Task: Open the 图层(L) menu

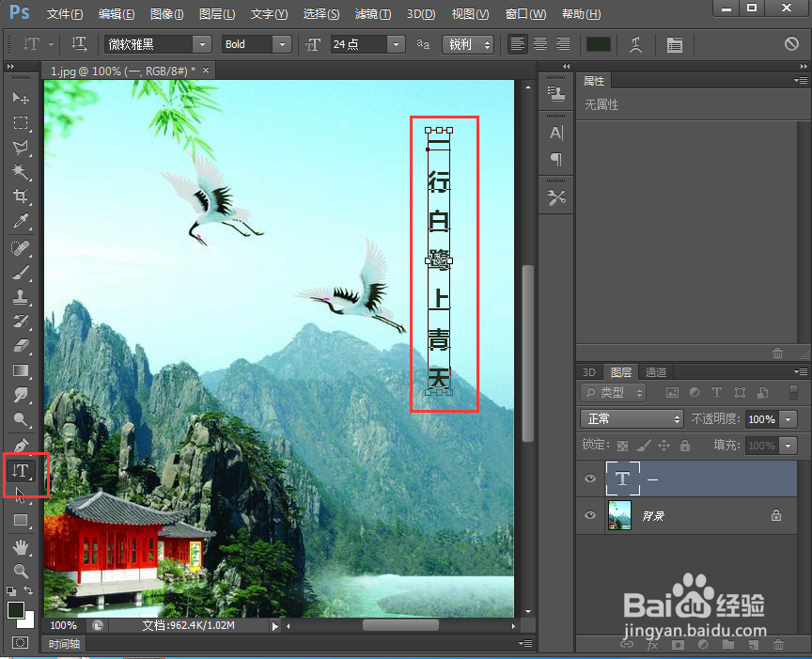Action: 217,14
